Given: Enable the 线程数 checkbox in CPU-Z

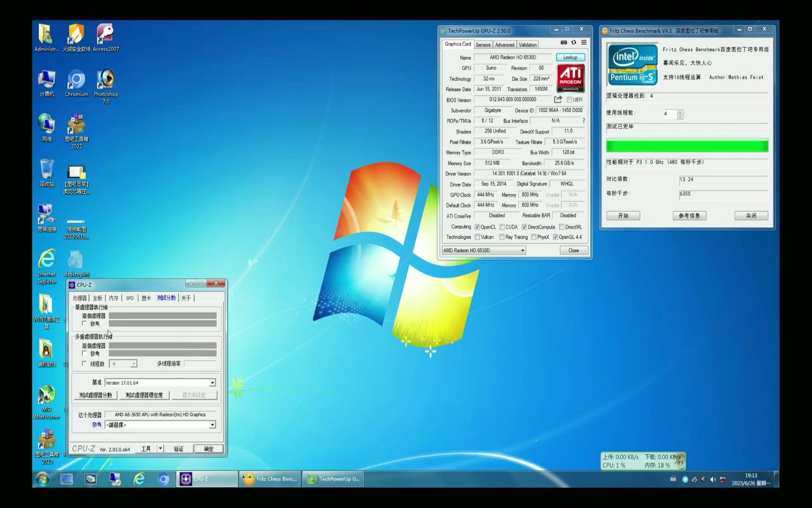Looking at the screenshot, I should coord(85,364).
